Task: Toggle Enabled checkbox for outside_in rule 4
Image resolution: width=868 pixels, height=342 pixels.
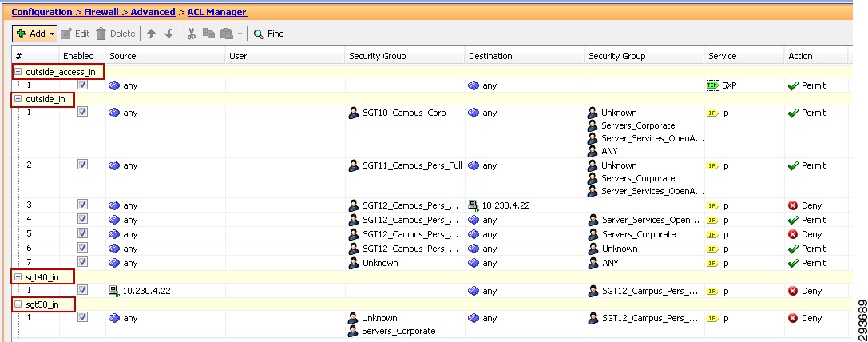Action: point(82,219)
